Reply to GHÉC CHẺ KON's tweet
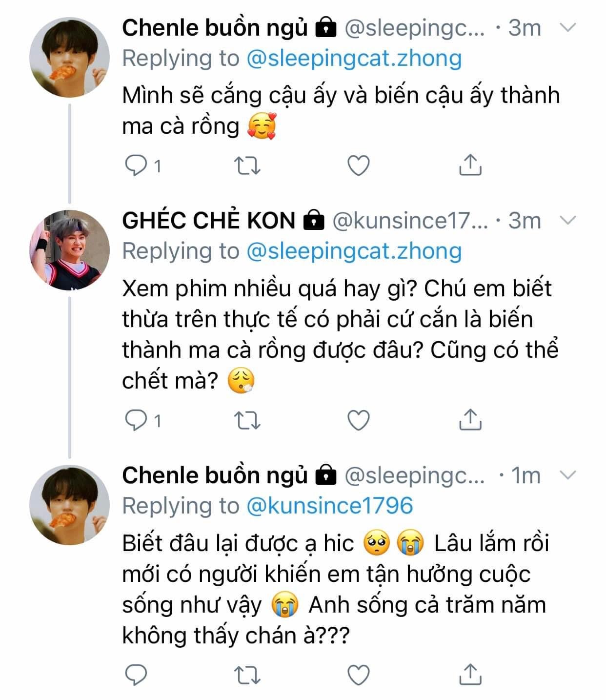 (x=136, y=420)
